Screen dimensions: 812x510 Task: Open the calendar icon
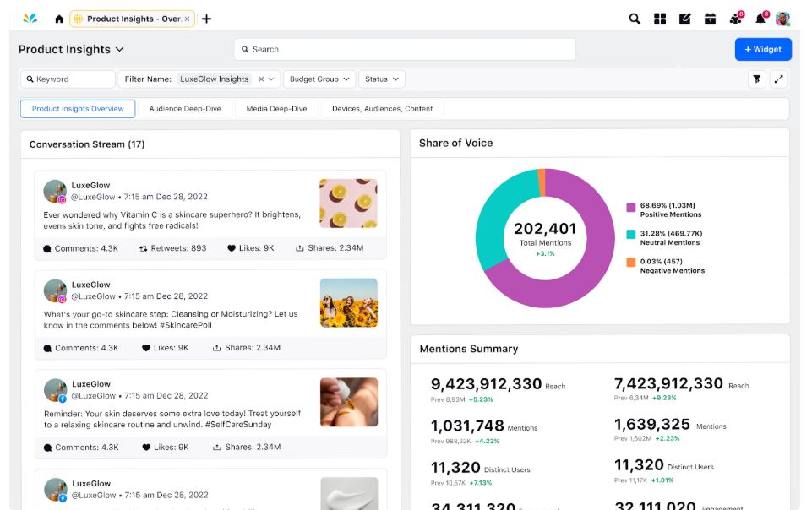[x=710, y=19]
